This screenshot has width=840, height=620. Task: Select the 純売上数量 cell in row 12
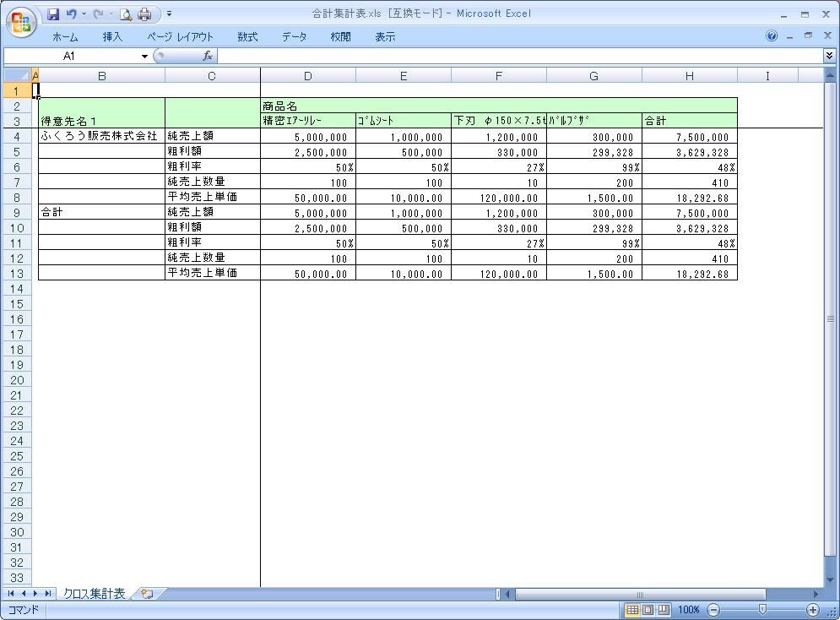[213, 258]
